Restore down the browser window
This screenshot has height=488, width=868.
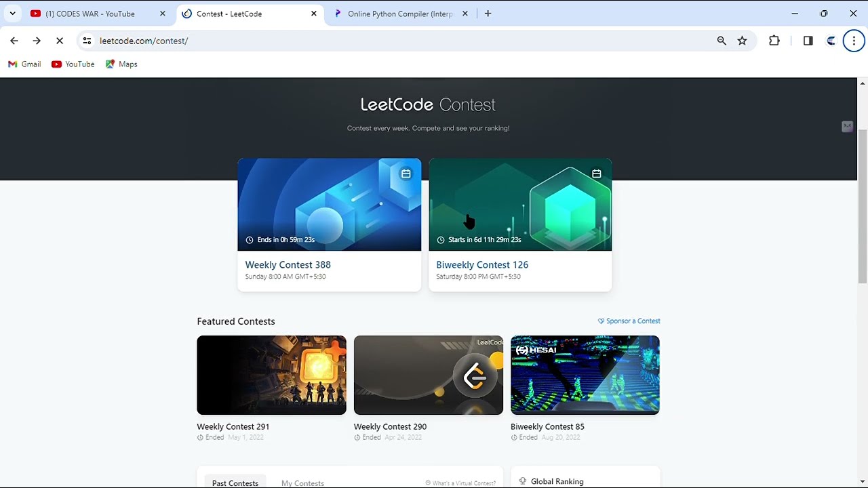click(824, 14)
